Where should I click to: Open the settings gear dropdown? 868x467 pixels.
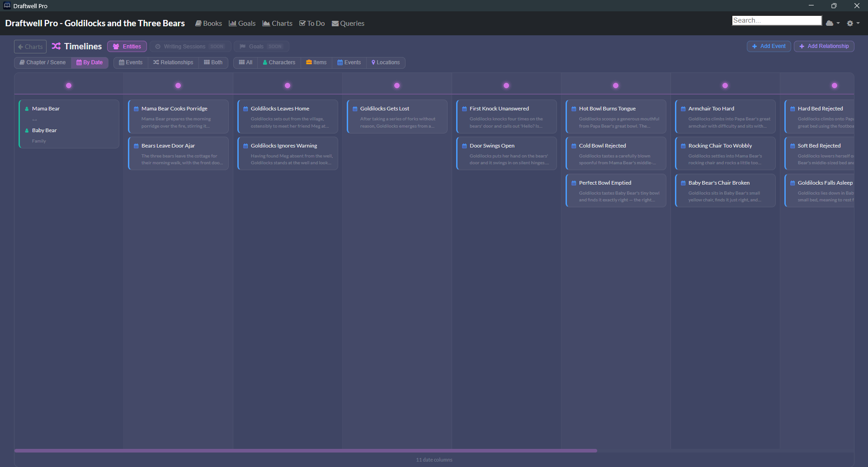(853, 23)
